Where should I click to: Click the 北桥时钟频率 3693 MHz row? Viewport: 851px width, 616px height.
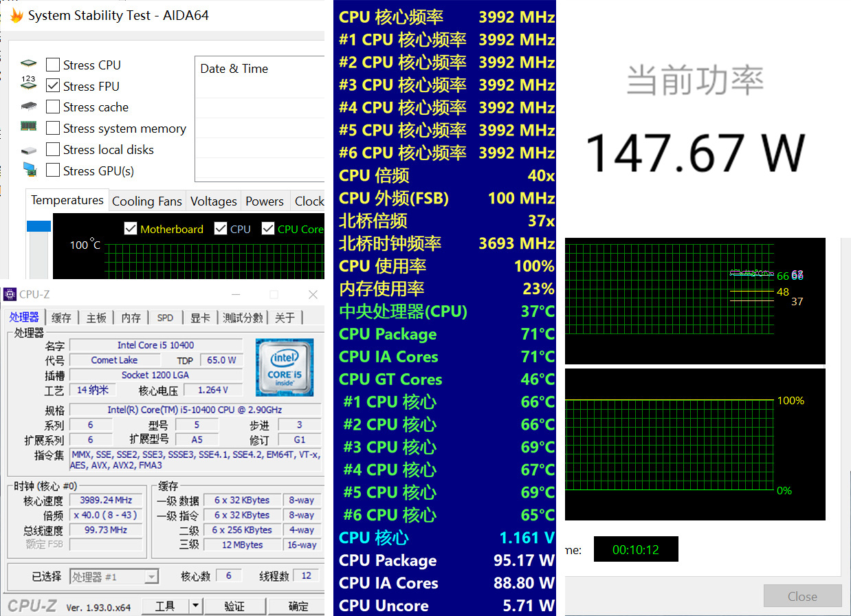(x=447, y=243)
